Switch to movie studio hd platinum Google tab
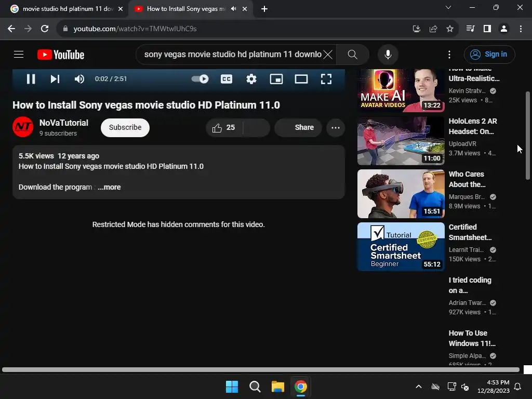 [x=64, y=9]
